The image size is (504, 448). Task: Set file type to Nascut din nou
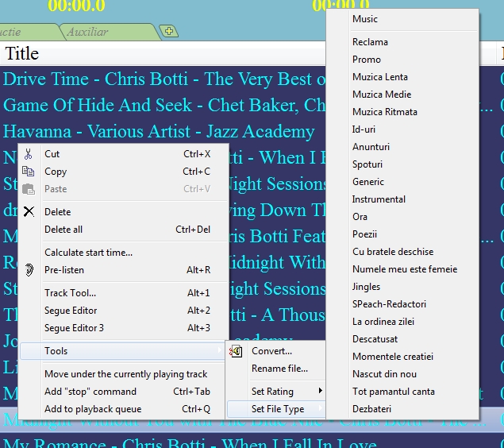pyautogui.click(x=402, y=374)
